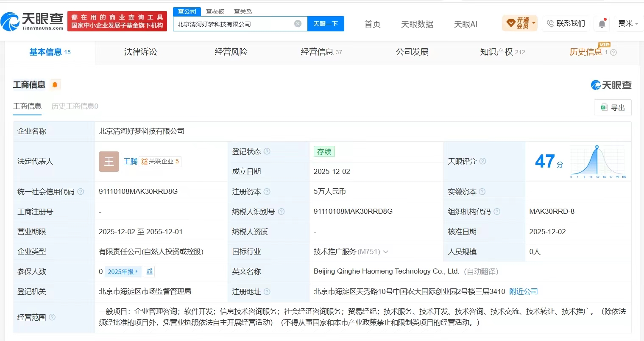This screenshot has height=341, width=644.
Task: Click the 天眼一下 search button
Action: coord(326,24)
